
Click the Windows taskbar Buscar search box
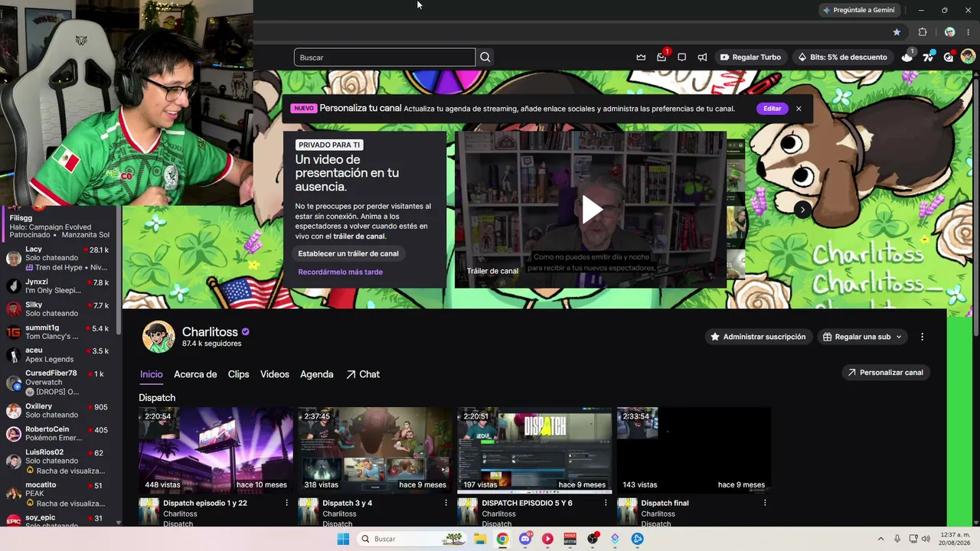pyautogui.click(x=411, y=539)
